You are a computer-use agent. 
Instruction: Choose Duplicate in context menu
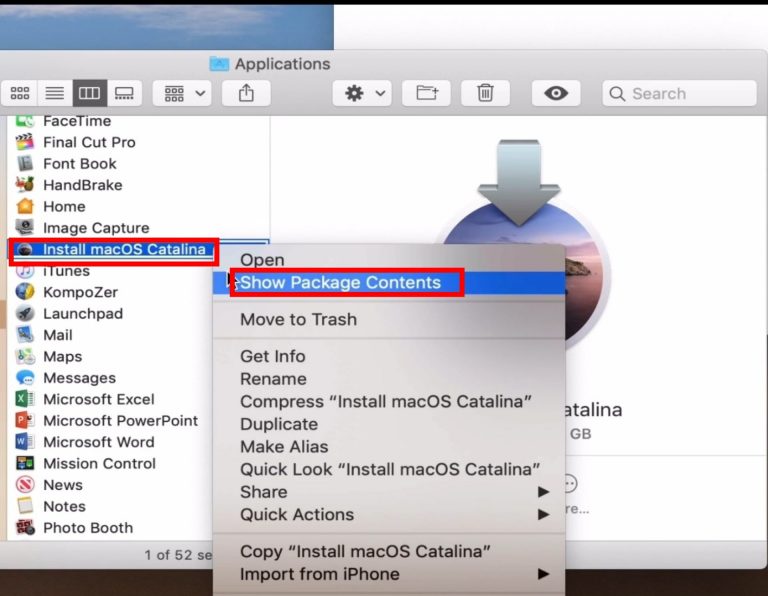(x=389, y=424)
